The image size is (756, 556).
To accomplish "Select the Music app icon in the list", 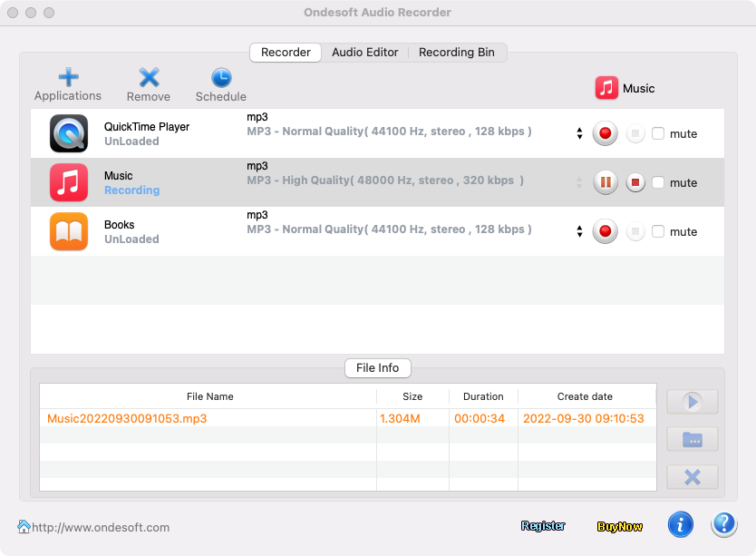I will 69,182.
